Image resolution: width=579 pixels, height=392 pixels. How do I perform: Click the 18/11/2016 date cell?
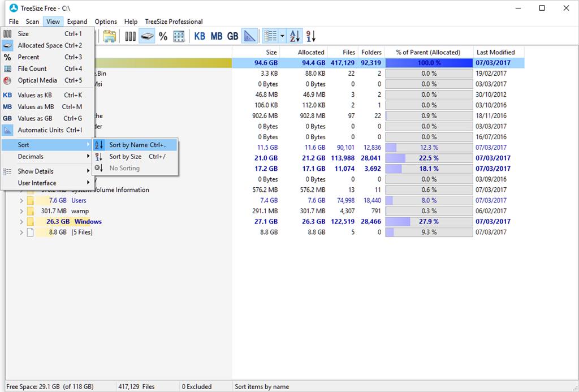(491, 115)
